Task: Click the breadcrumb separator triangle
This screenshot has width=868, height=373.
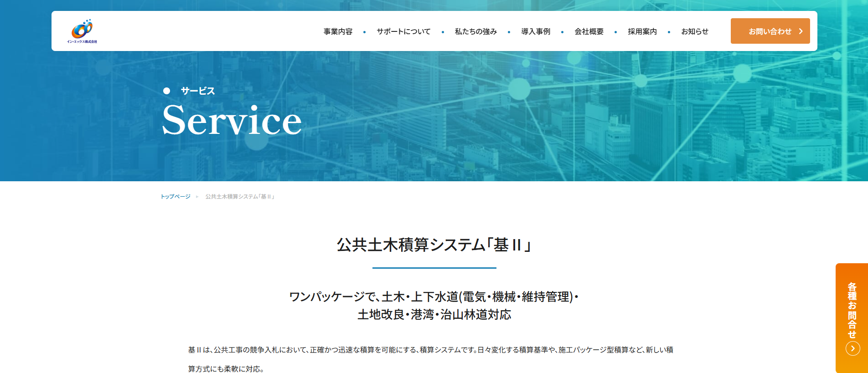Action: (197, 197)
